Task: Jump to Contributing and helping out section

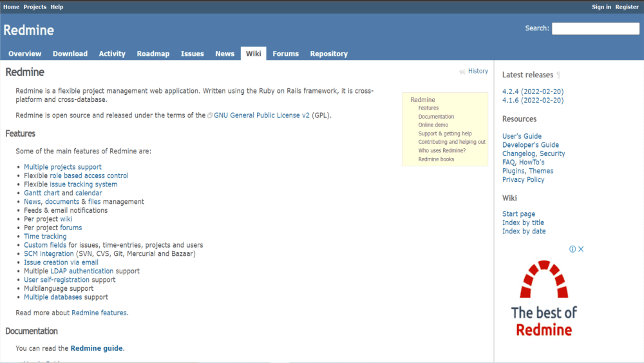Action: [452, 142]
